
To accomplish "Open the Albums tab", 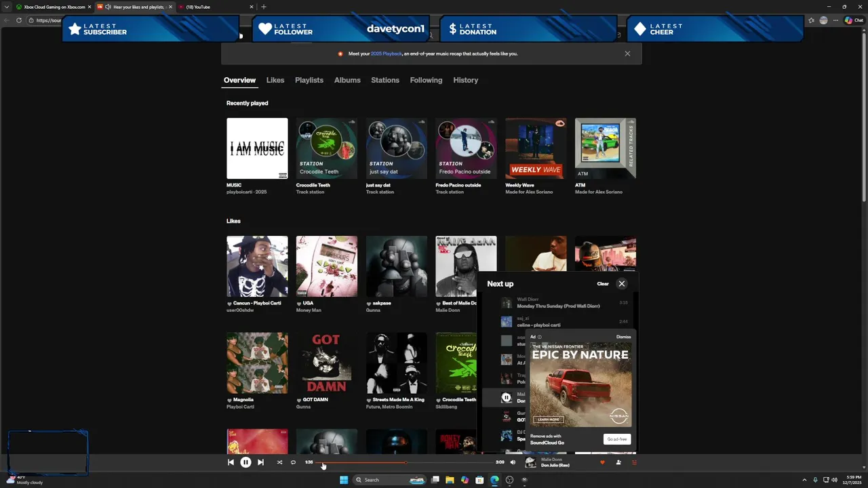I will click(x=347, y=80).
